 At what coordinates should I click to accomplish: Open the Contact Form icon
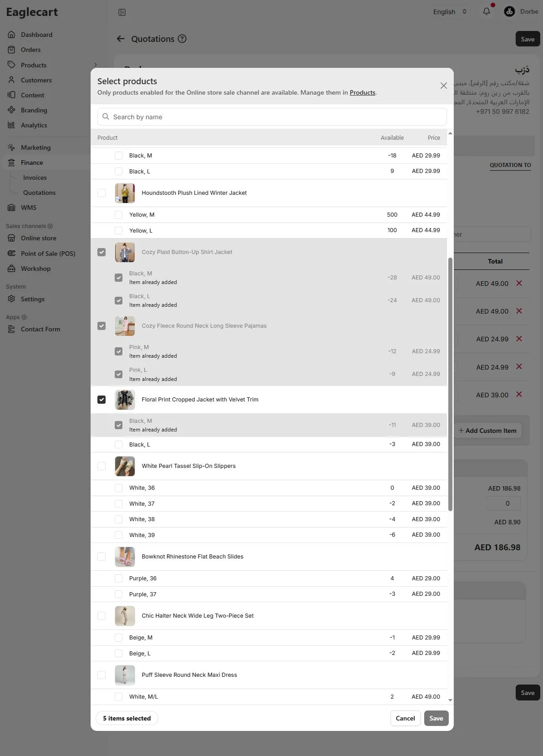pyautogui.click(x=11, y=329)
